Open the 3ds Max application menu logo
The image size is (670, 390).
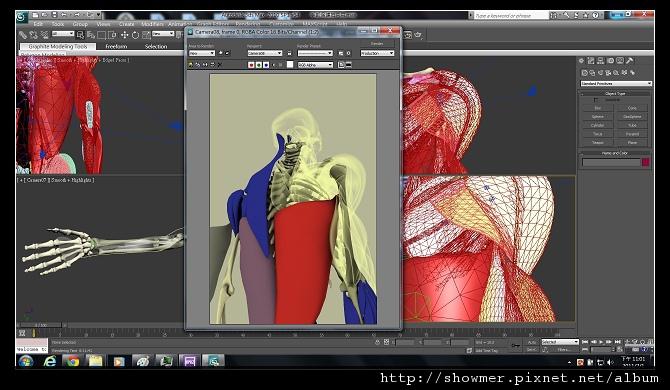(22, 18)
